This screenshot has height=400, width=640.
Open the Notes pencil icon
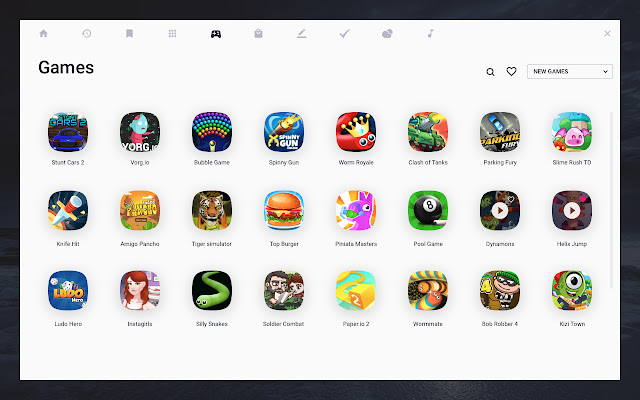coord(302,33)
